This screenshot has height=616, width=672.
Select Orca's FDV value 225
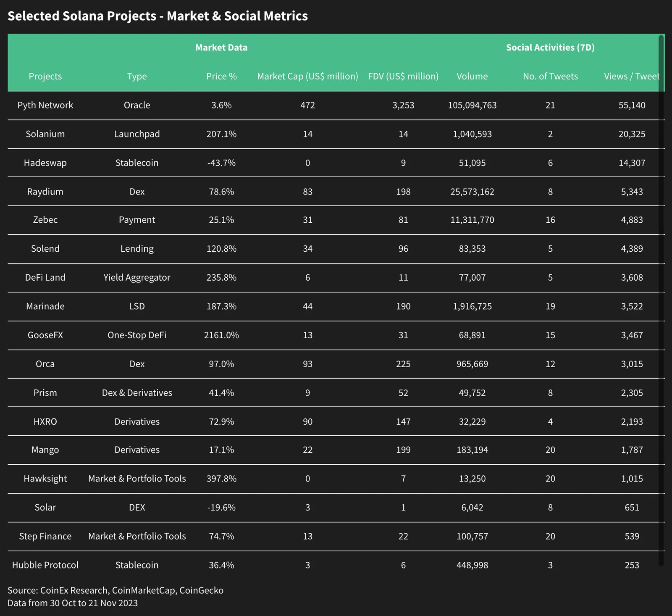(403, 364)
